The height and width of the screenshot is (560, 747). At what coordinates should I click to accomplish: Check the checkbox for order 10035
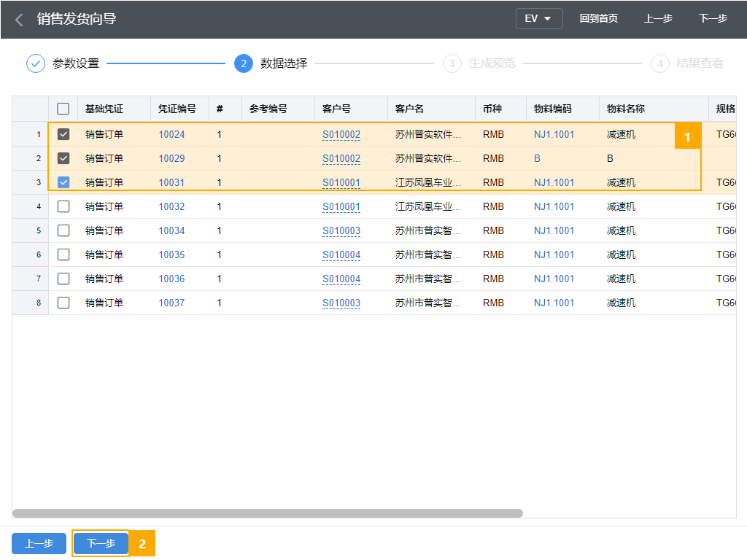tap(63, 254)
